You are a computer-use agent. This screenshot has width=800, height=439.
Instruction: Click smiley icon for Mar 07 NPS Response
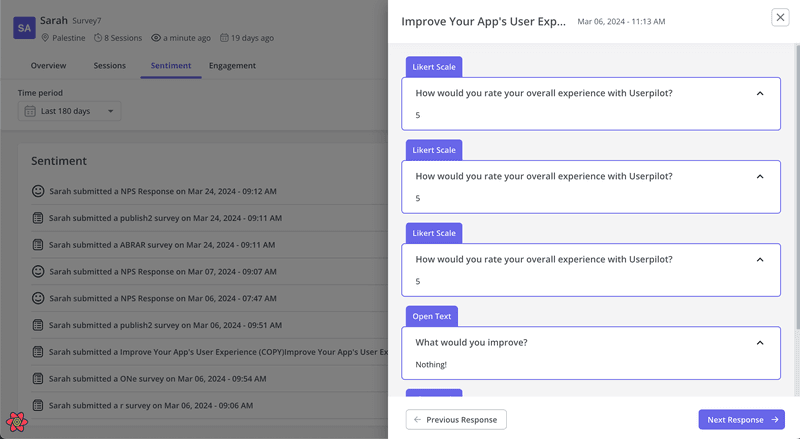click(x=38, y=272)
